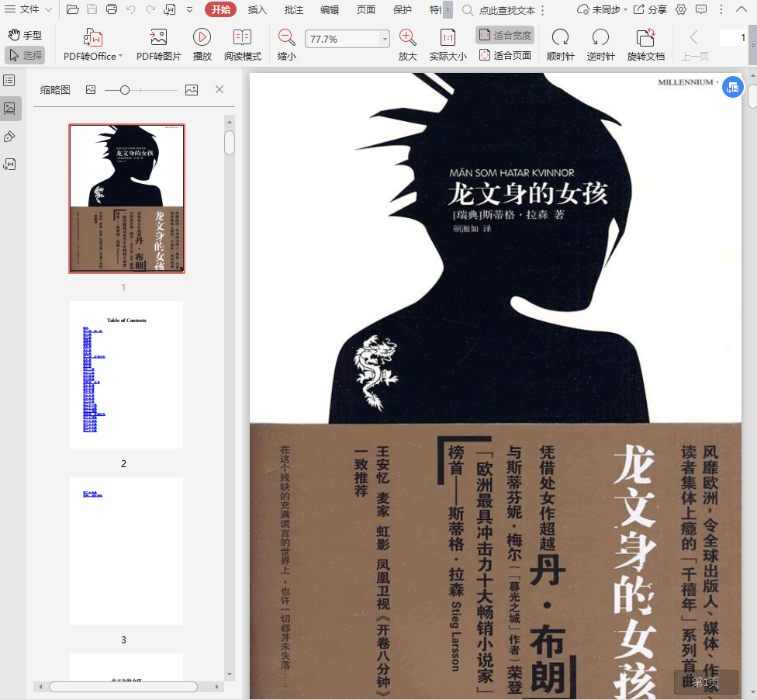
Task: Expand the ribbon right-edge overflow arrow
Action: (752, 45)
